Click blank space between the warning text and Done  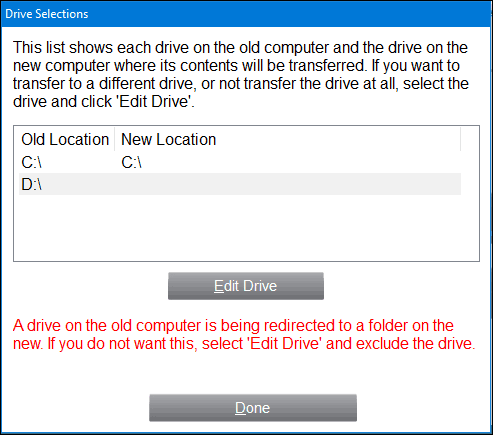pyautogui.click(x=246, y=373)
